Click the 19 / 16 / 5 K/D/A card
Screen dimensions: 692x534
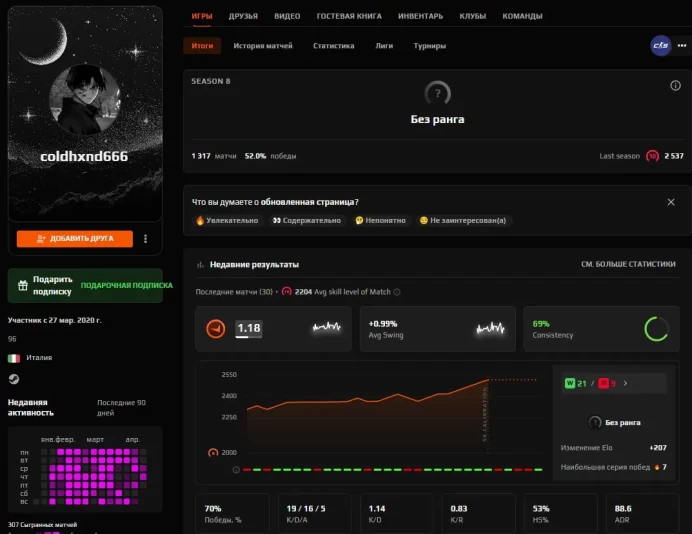314,514
